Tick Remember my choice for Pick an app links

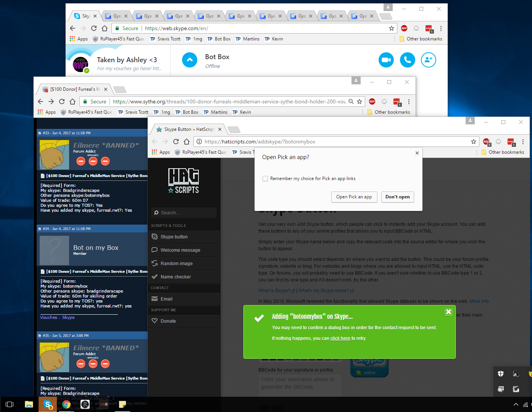click(x=265, y=179)
